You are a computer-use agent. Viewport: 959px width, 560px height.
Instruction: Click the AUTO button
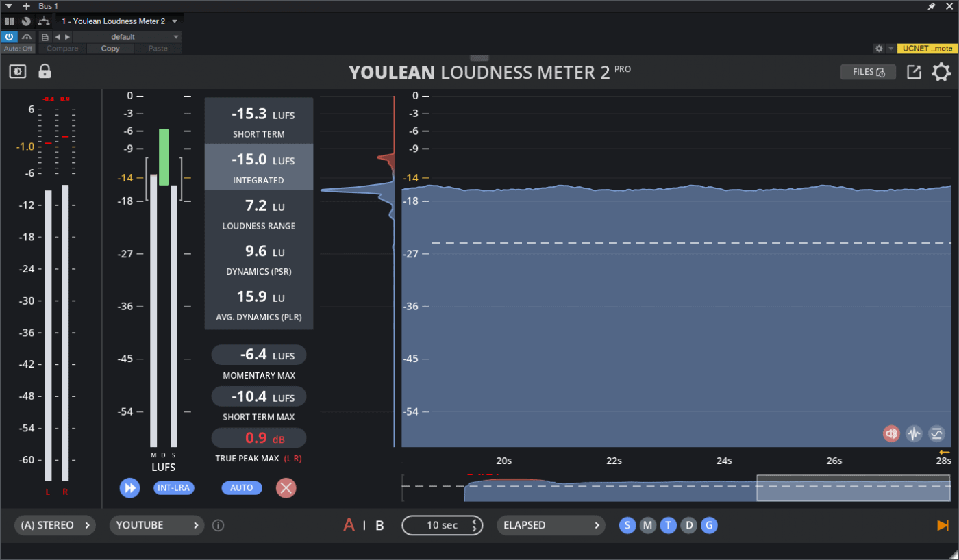(x=242, y=488)
